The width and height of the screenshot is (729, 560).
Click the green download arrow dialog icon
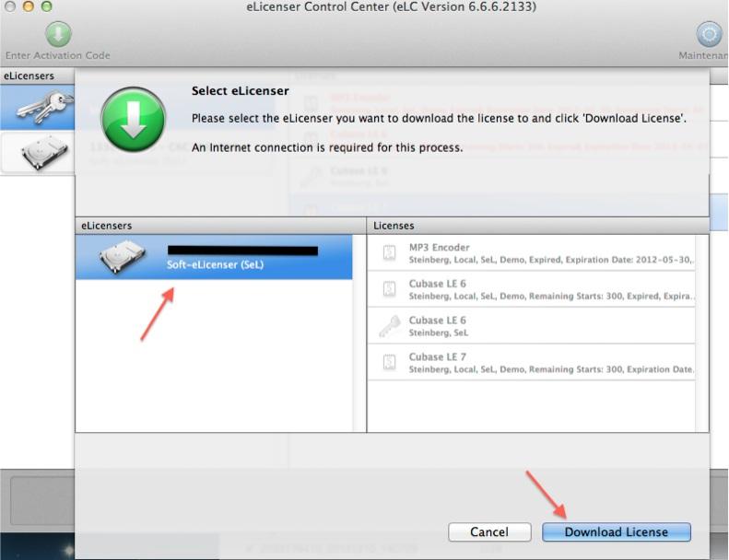coord(134,120)
